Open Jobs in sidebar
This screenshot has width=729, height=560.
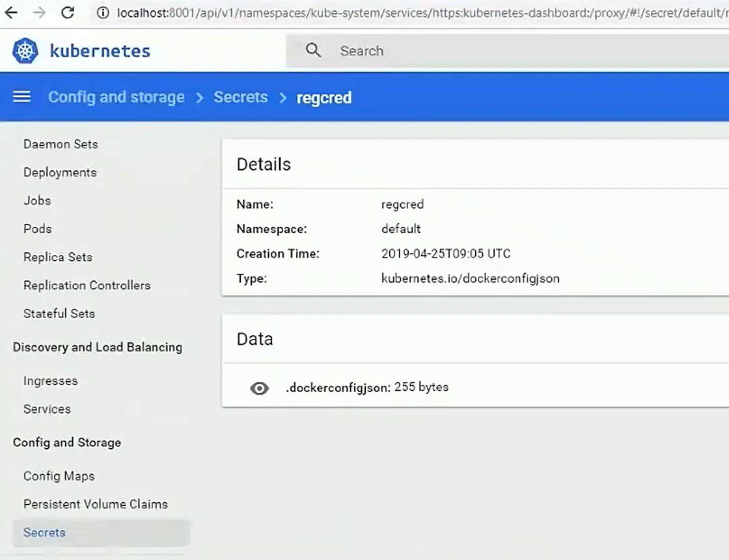click(37, 200)
